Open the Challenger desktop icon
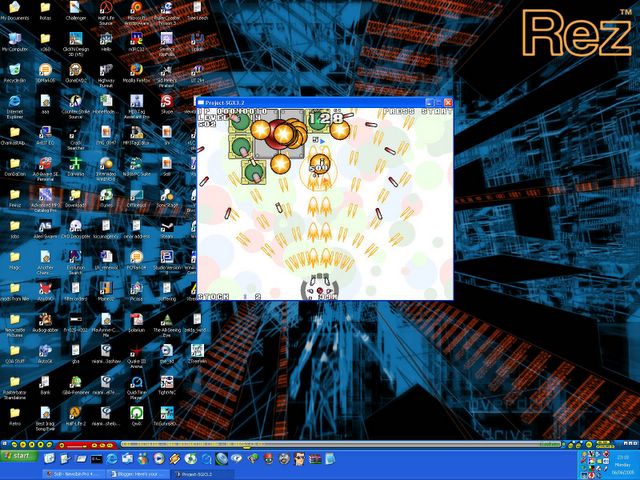640x480 pixels. (76, 11)
